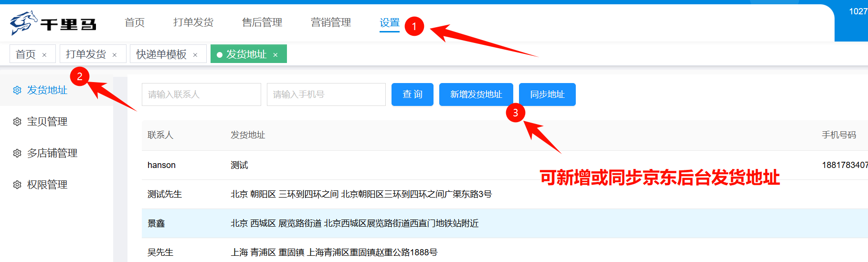The height and width of the screenshot is (262, 868).
Task: Close the 发货地址 tab
Action: coord(275,55)
